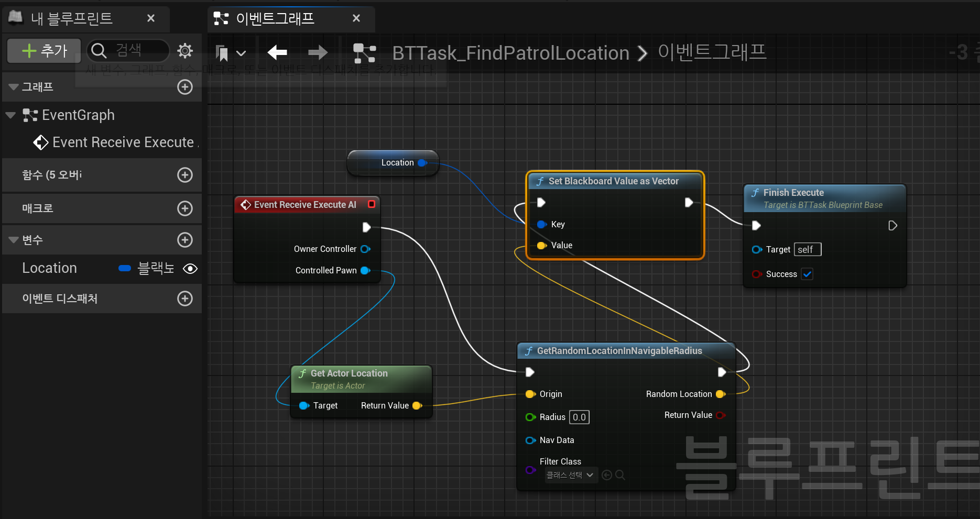Click GetRandomLocation exec input pin

point(530,372)
